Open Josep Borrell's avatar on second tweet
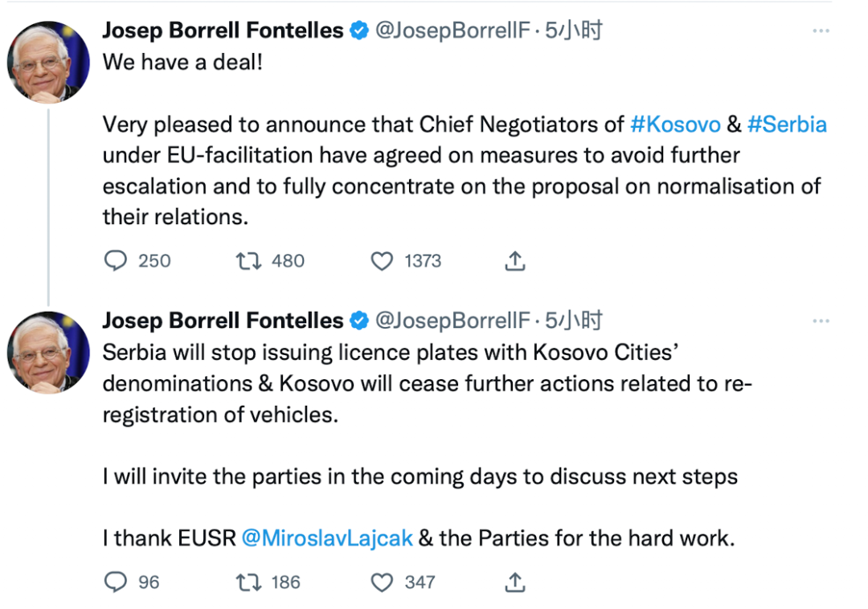 48,353
